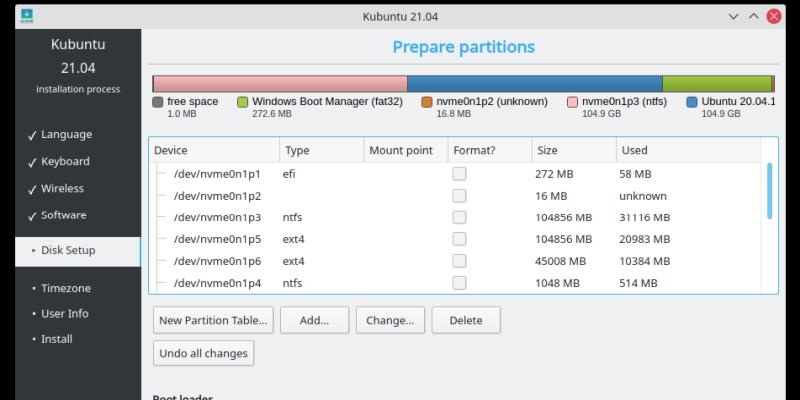This screenshot has height=400, width=800.
Task: Select the /dev/nvme0n1p3 partition row
Action: click(217, 218)
